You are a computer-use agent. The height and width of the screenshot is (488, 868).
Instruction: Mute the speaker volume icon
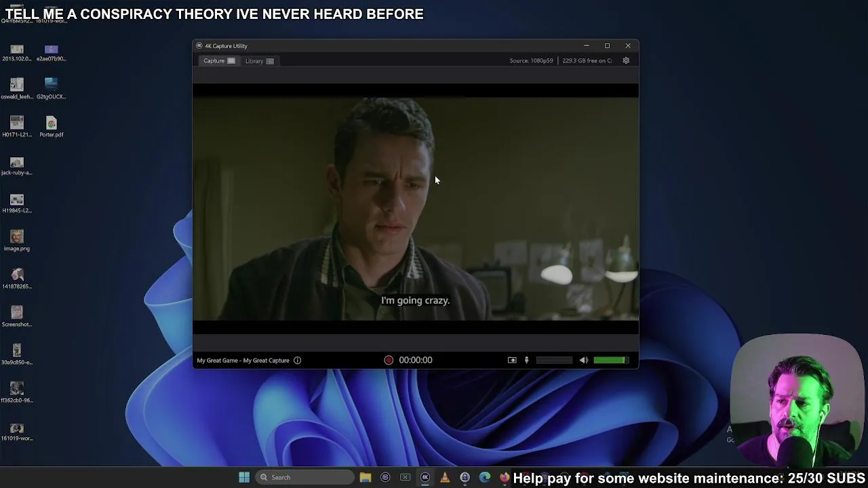(584, 361)
